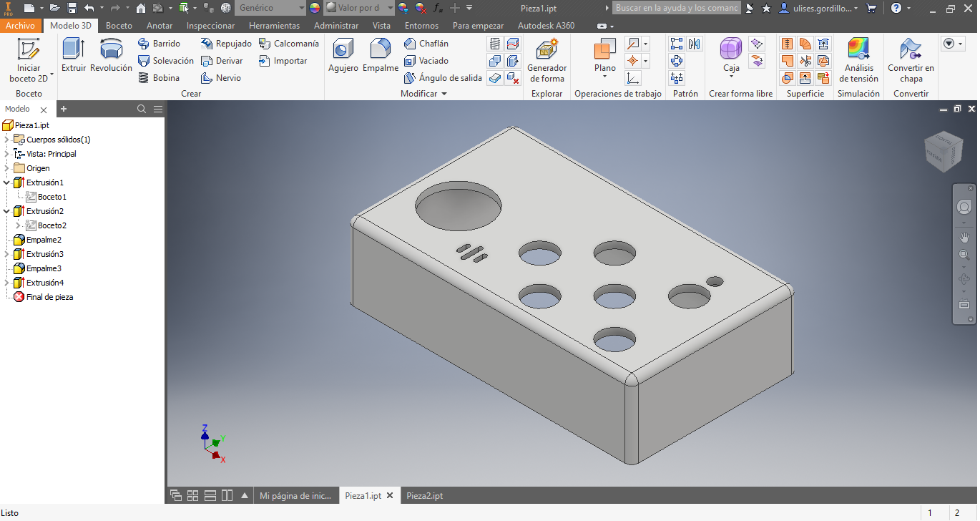Select the Empalme fillet tool
Screen dimensions: 980x521
tap(381, 56)
